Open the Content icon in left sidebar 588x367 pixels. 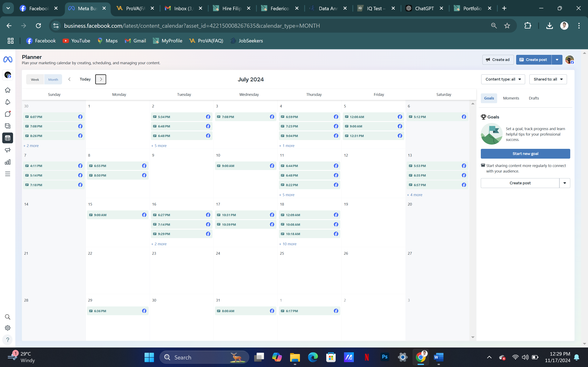click(8, 126)
